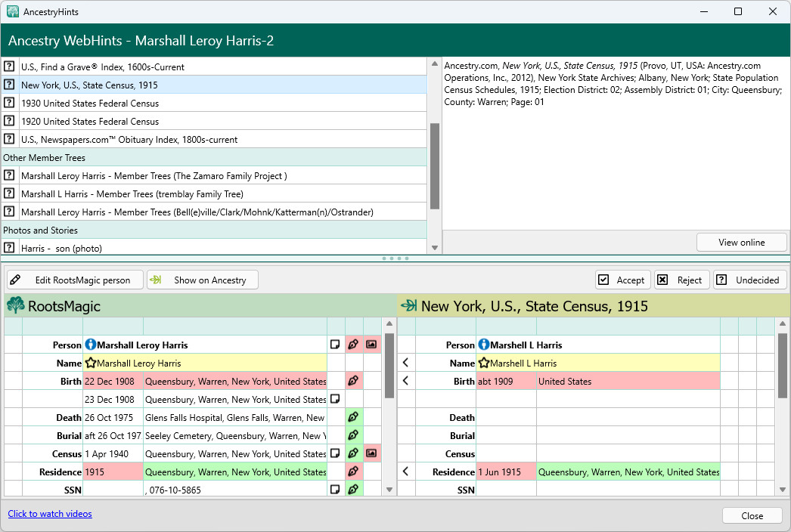Image resolution: width=791 pixels, height=532 pixels.
Task: Click the media image icon in the Census row
Action: click(x=371, y=454)
